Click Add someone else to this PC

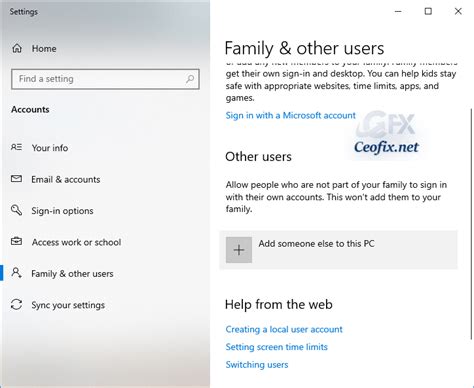338,250
